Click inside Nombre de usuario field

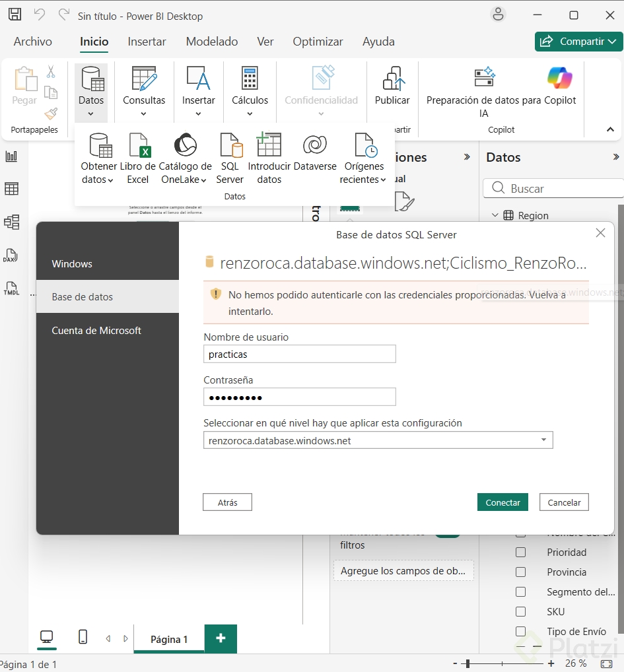(x=300, y=354)
